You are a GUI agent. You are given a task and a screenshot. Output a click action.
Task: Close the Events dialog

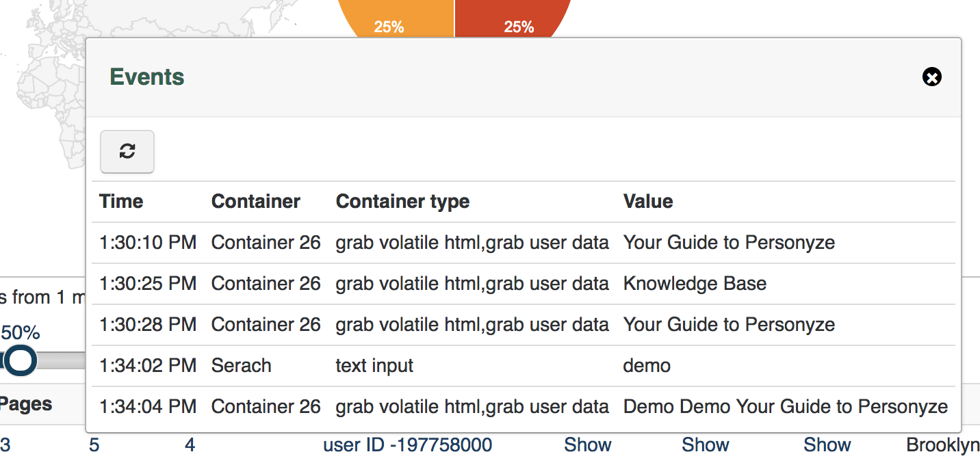tap(931, 77)
